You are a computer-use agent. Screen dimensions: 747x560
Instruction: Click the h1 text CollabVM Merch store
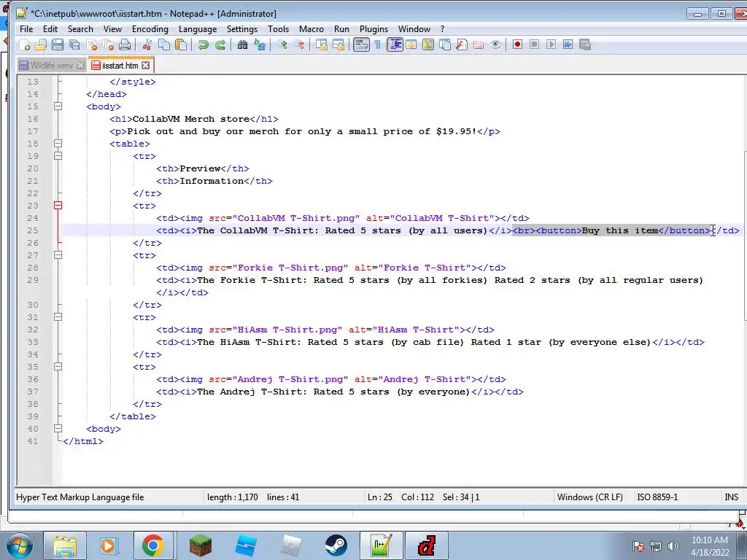click(x=191, y=119)
